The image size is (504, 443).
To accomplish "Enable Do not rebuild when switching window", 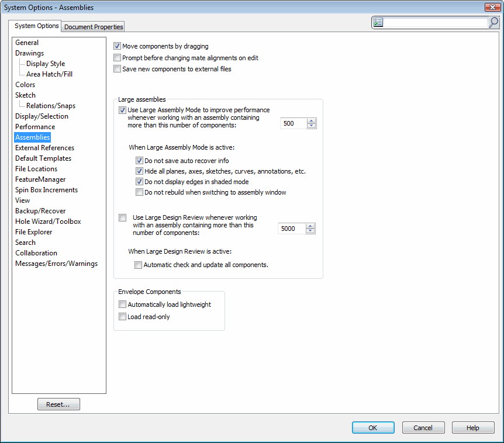I will [x=139, y=192].
